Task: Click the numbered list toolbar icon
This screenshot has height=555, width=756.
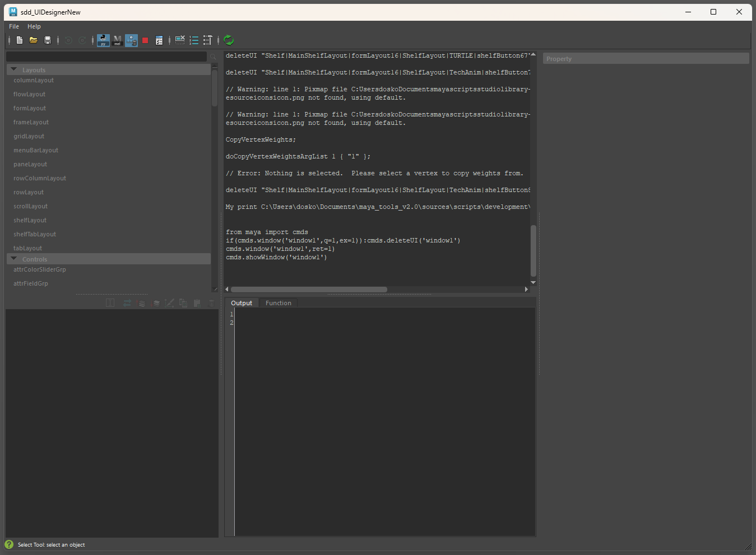Action: (x=194, y=40)
